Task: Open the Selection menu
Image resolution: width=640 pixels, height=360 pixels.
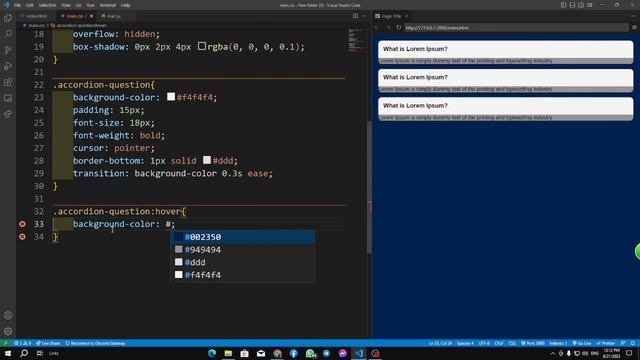Action: coord(47,5)
